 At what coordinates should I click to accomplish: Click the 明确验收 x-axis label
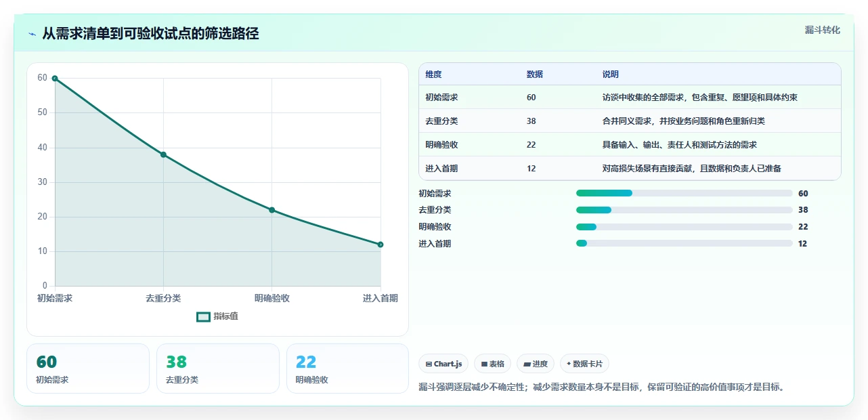pos(272,298)
